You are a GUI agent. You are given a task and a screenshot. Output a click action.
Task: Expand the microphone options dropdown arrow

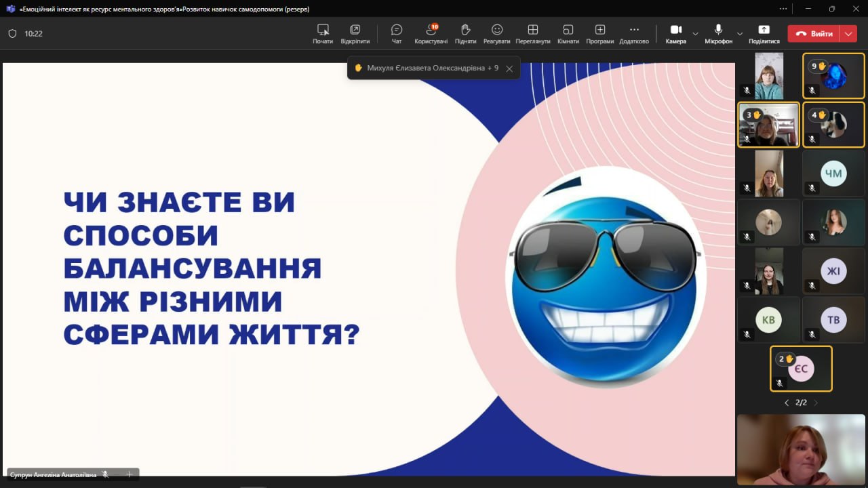coord(740,33)
